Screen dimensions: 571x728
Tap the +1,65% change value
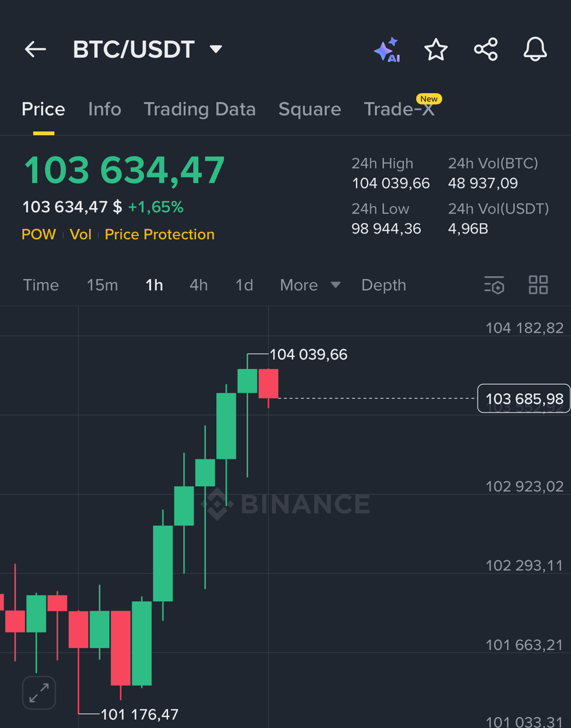155,207
